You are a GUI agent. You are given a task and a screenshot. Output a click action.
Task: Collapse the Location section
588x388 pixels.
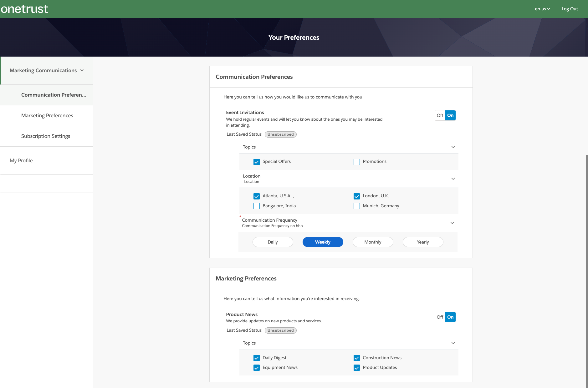(453, 179)
